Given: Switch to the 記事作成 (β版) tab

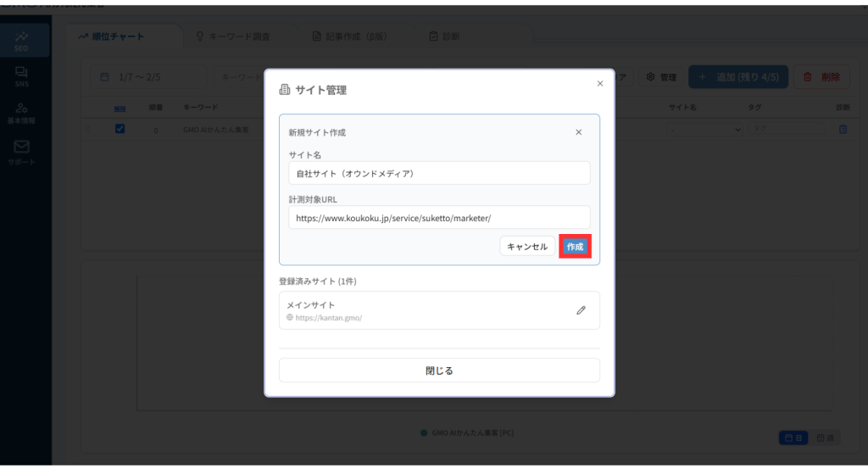Looking at the screenshot, I should point(349,36).
